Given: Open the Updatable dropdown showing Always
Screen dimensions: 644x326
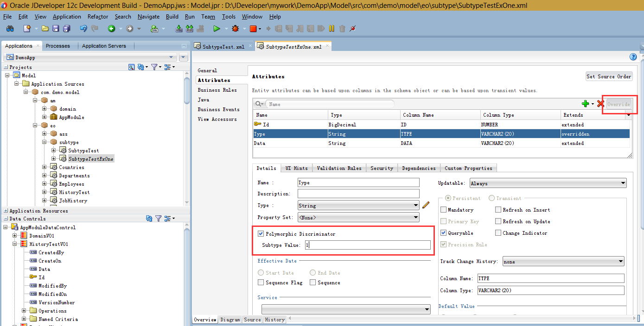Looking at the screenshot, I should coord(548,183).
